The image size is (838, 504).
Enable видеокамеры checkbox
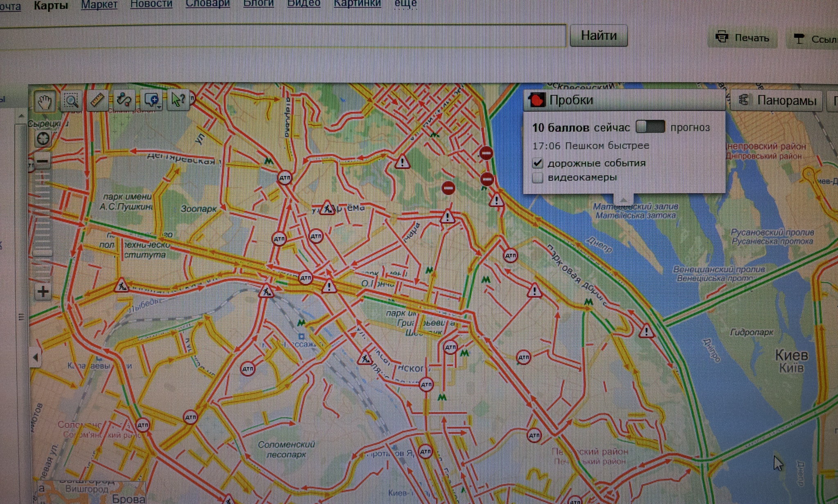tap(538, 178)
